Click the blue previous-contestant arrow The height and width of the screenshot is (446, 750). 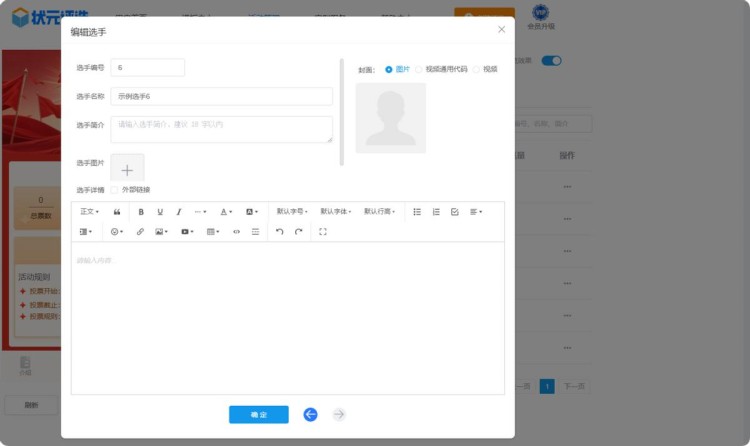[x=310, y=414]
